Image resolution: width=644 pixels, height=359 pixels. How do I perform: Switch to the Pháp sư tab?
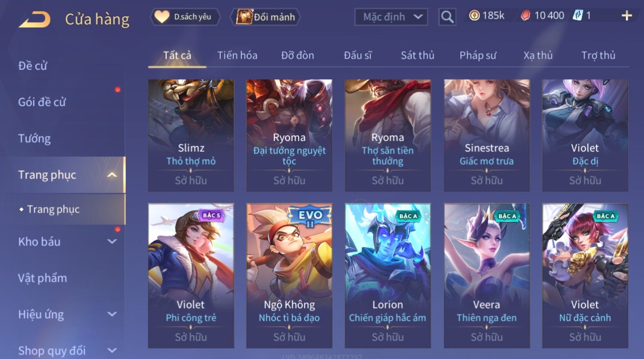(x=478, y=55)
